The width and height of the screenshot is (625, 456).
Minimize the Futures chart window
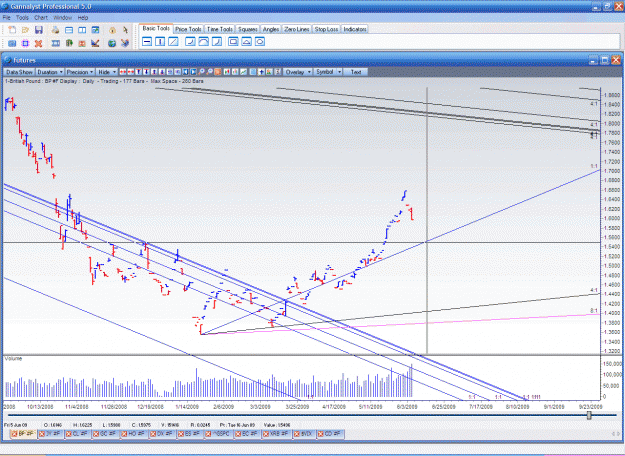click(594, 60)
